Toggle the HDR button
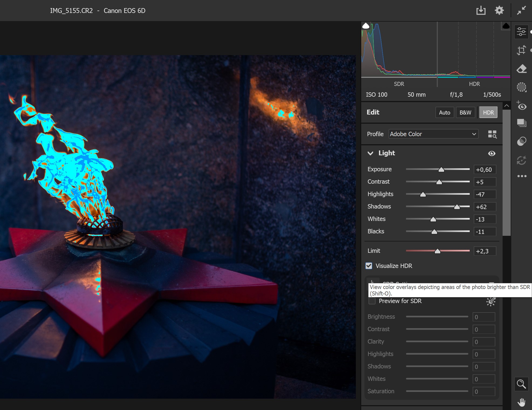 [488, 112]
